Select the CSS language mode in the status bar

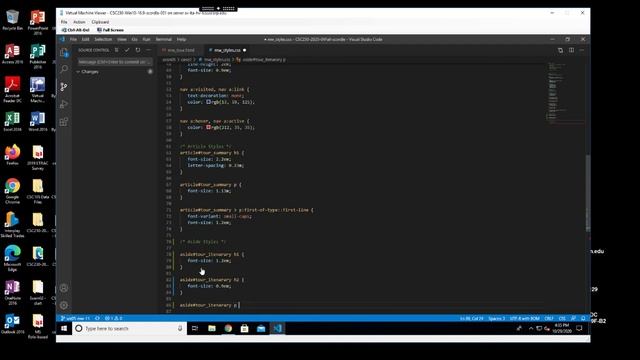click(562, 318)
